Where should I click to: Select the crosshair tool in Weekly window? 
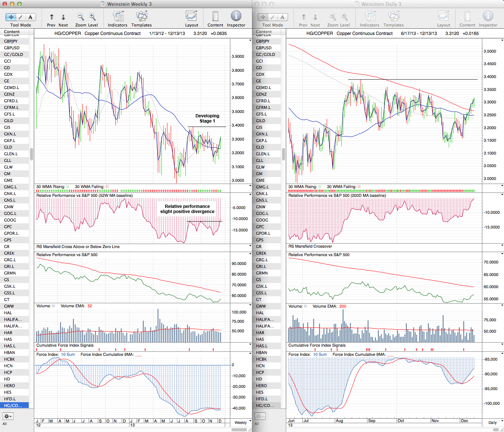tap(11, 17)
